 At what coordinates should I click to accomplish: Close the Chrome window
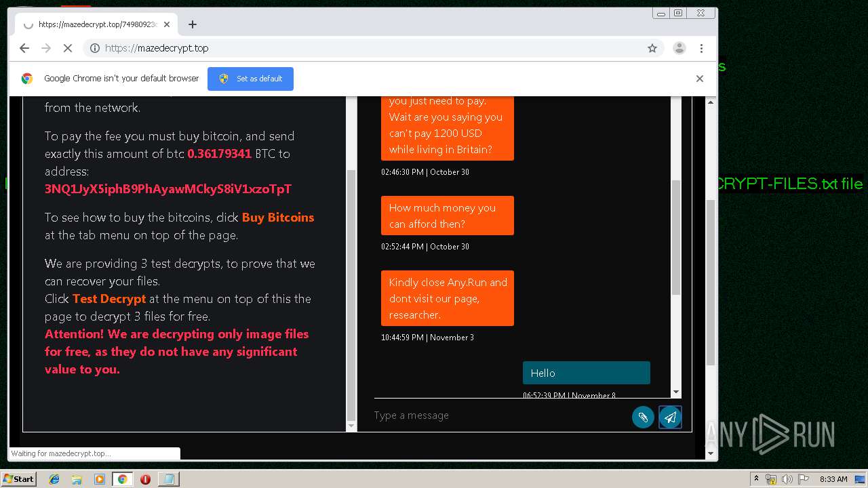click(701, 13)
